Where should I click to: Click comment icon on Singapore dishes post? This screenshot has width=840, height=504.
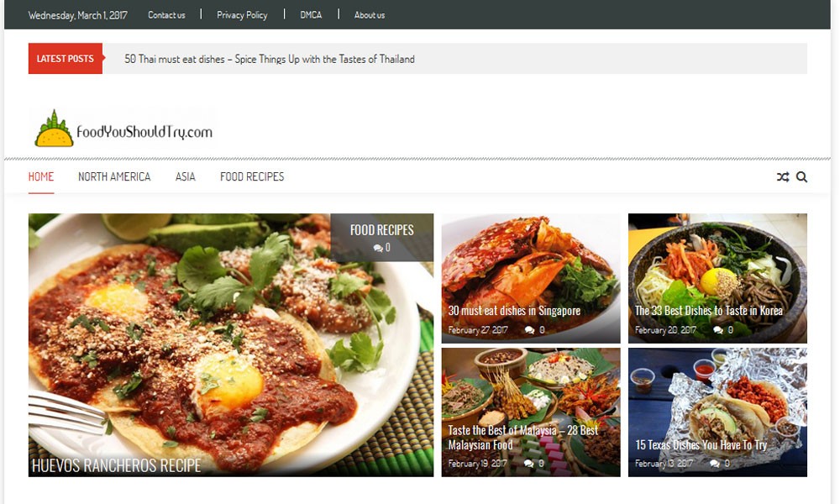[529, 330]
